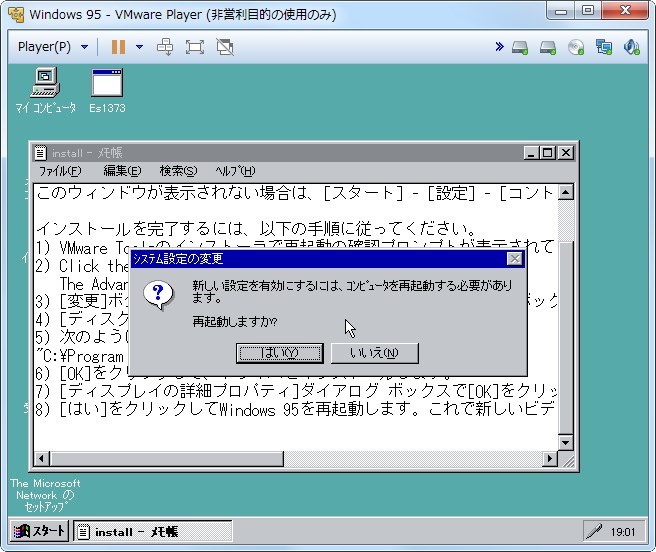The width and height of the screenshot is (656, 552).
Task: Click the 再起動しますか? message text
Action: click(x=235, y=322)
